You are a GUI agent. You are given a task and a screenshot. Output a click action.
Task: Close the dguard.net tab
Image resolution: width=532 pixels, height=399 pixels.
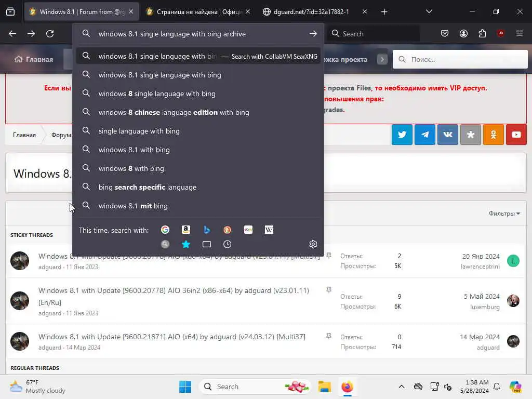click(x=364, y=11)
